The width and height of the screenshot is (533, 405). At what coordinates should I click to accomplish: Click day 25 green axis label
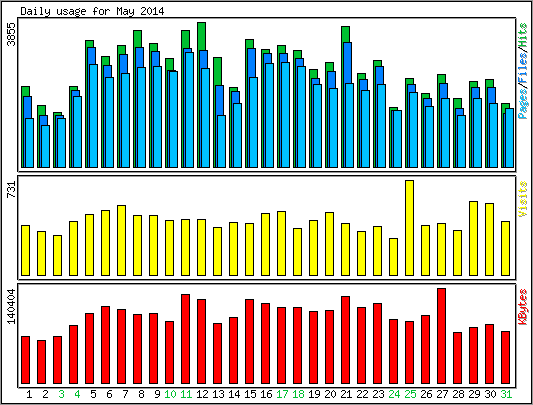click(x=410, y=394)
